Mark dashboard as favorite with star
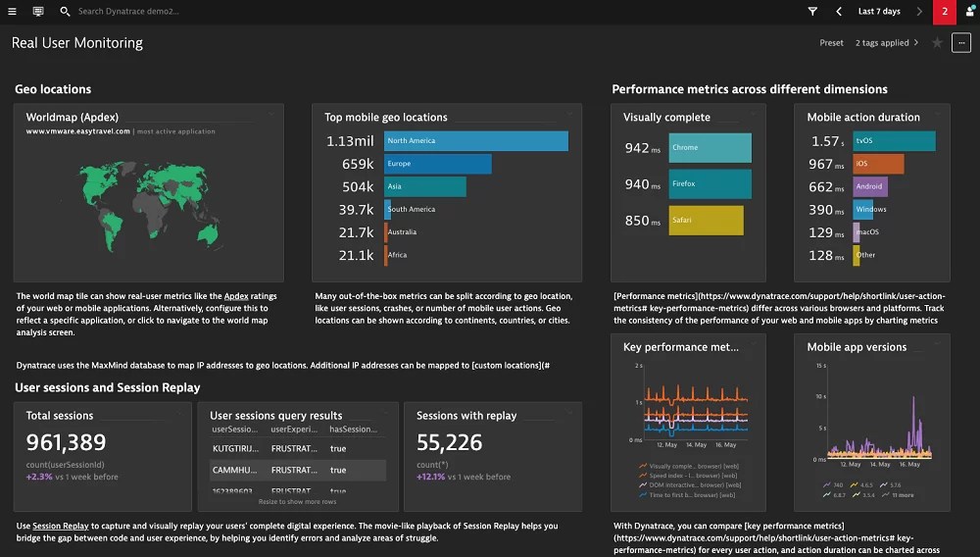 click(x=937, y=42)
